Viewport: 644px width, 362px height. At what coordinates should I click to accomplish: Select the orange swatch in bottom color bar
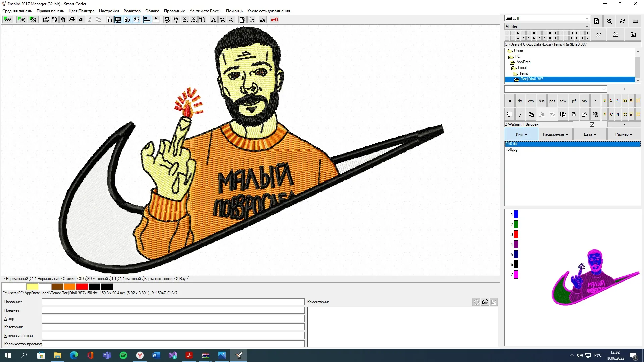(x=69, y=287)
